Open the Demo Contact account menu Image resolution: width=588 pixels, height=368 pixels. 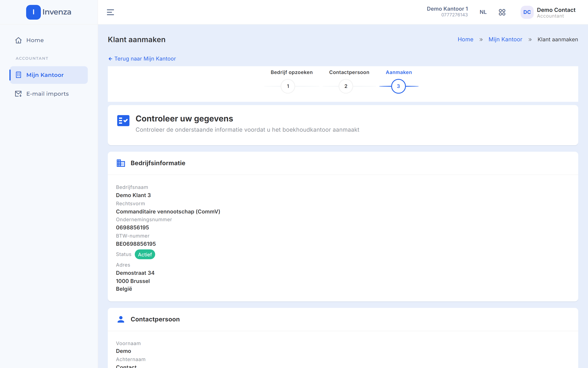pyautogui.click(x=548, y=12)
